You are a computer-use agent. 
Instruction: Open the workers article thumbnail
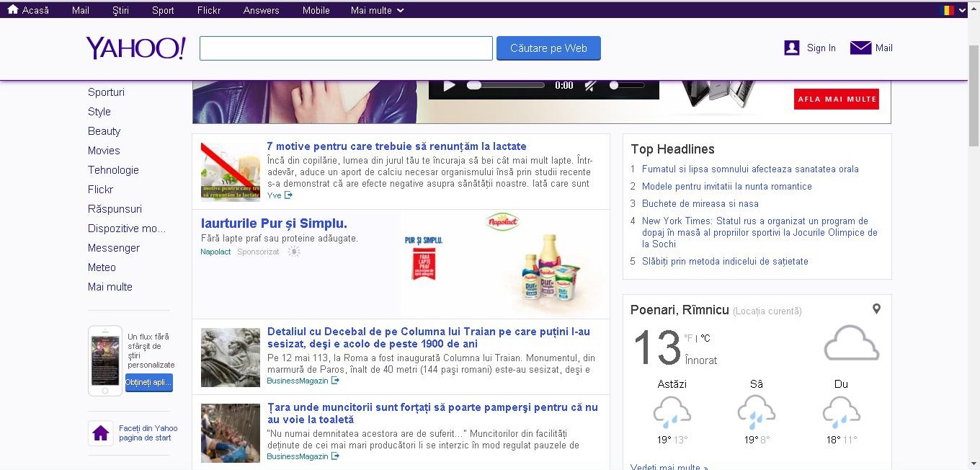(231, 433)
